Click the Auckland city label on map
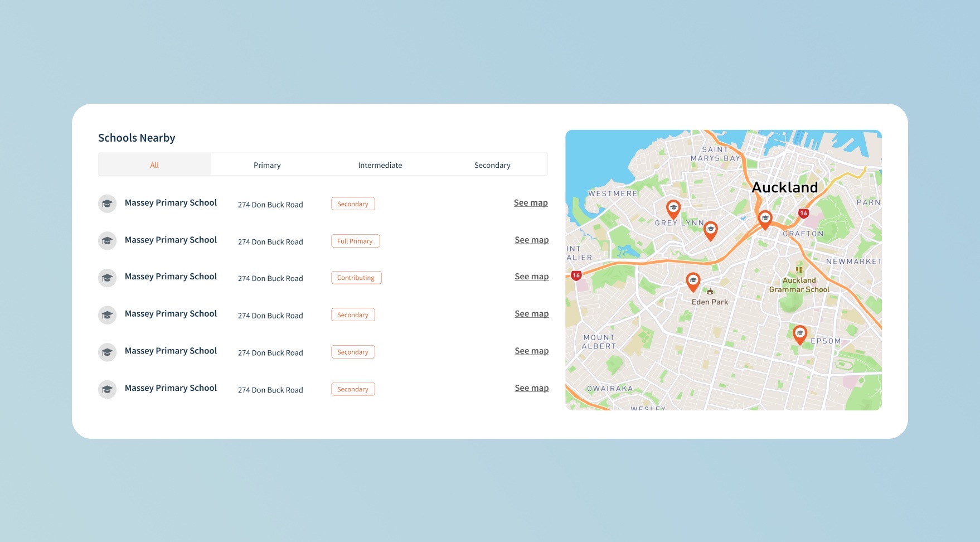This screenshot has width=980, height=542. 785,187
